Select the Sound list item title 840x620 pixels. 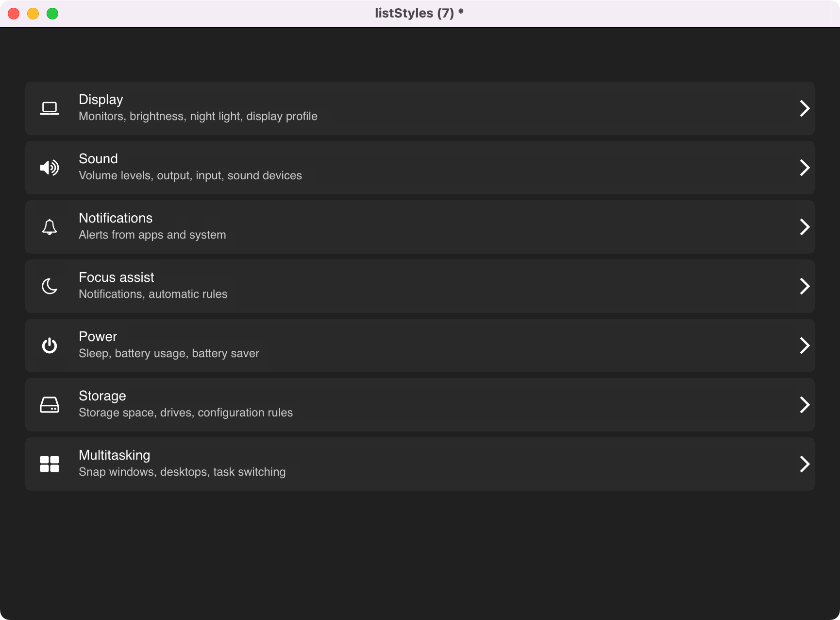pyautogui.click(x=98, y=159)
